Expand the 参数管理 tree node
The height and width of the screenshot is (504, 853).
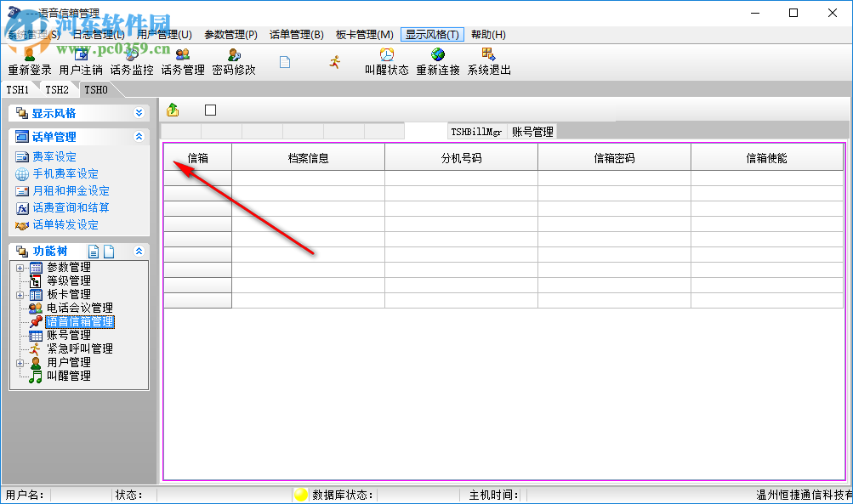tap(19, 266)
